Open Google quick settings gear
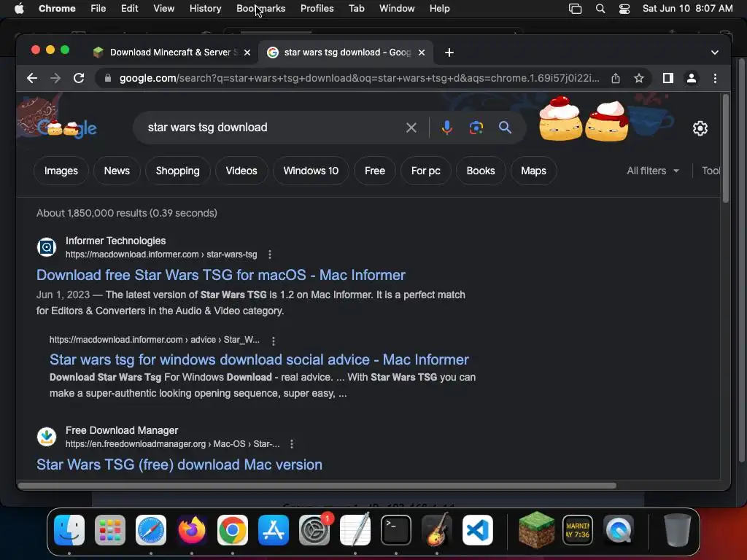 [700, 128]
